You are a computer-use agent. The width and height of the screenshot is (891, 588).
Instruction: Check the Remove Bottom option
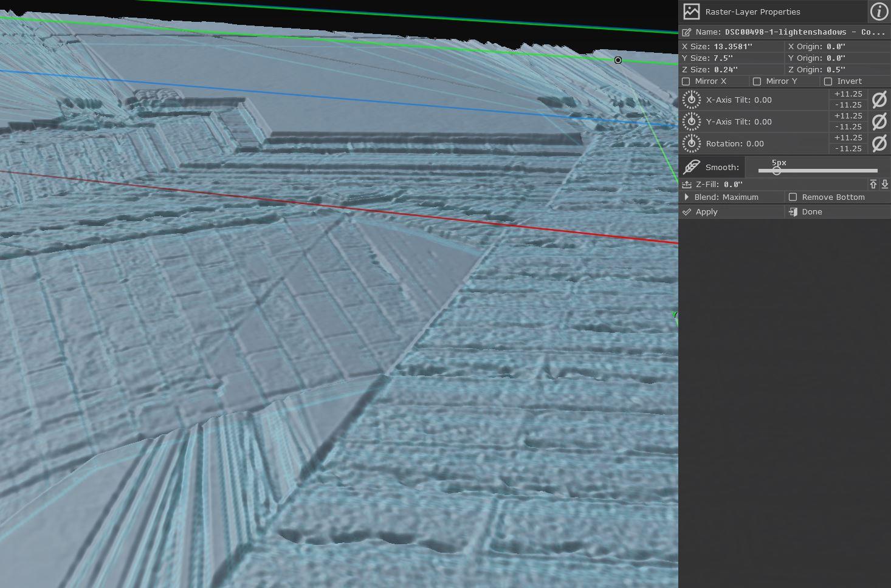[x=793, y=197]
